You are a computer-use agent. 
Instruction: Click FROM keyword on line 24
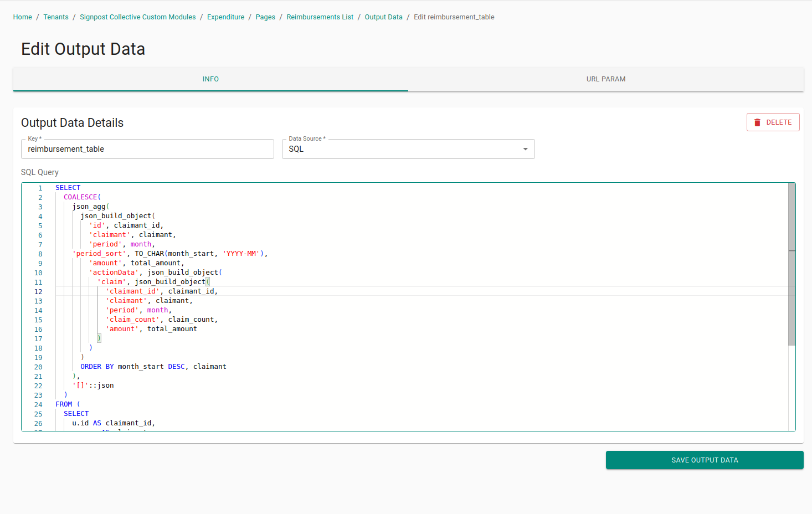[64, 404]
